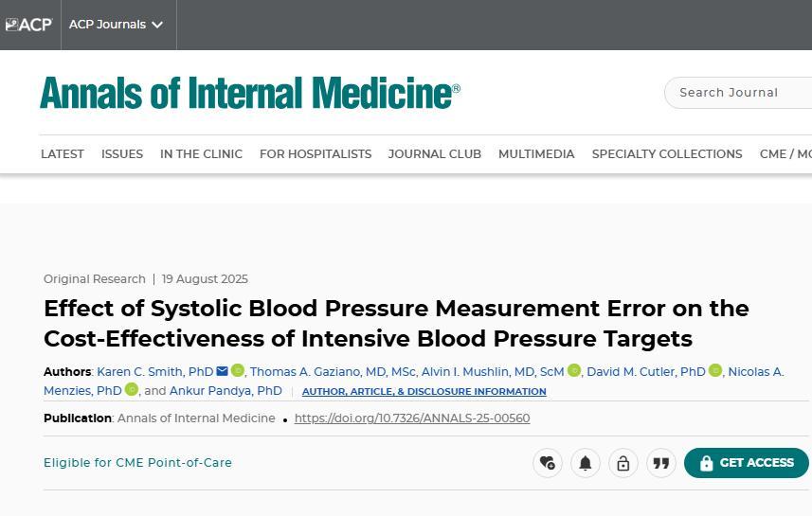812x516 pixels.
Task: Select the Journal Club tab
Action: point(435,153)
